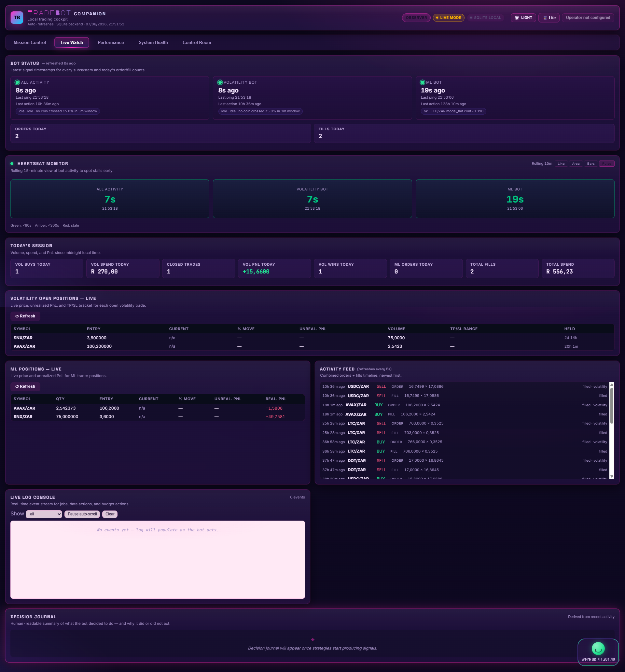Screen dimensions: 625x672
Task: Click the ORDERS TODAY card
Action: click(x=160, y=133)
